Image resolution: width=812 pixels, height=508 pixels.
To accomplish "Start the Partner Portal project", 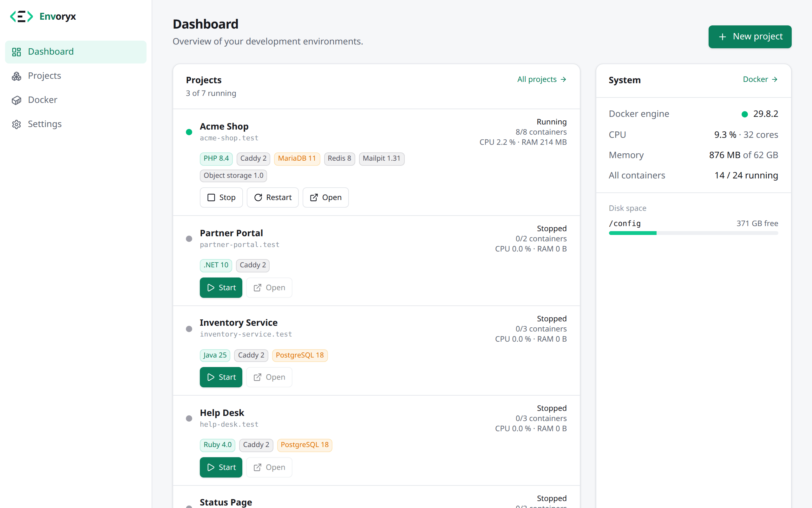I will (x=221, y=288).
